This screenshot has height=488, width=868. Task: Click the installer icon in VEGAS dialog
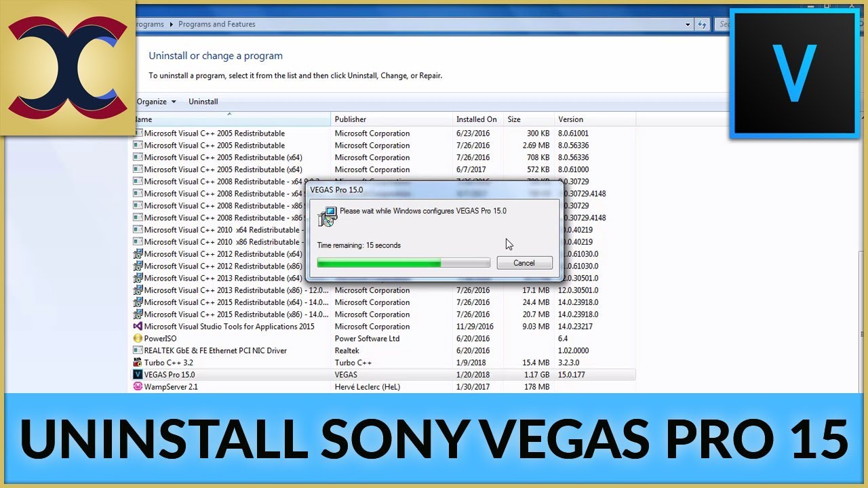[328, 216]
